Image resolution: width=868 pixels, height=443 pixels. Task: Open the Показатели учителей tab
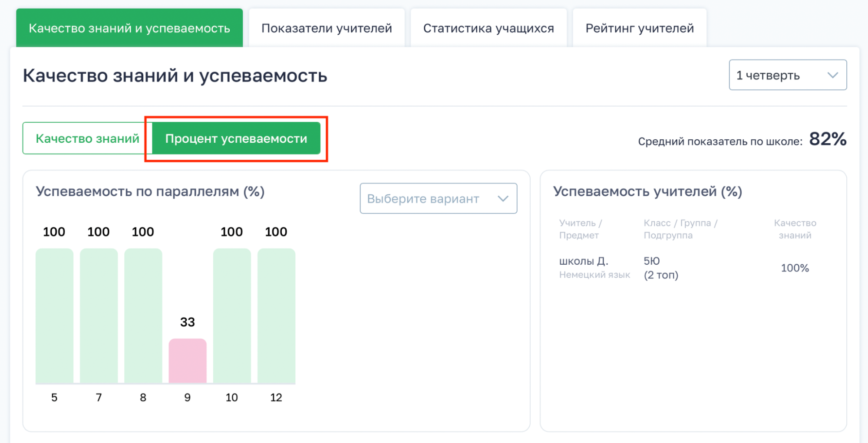click(327, 28)
